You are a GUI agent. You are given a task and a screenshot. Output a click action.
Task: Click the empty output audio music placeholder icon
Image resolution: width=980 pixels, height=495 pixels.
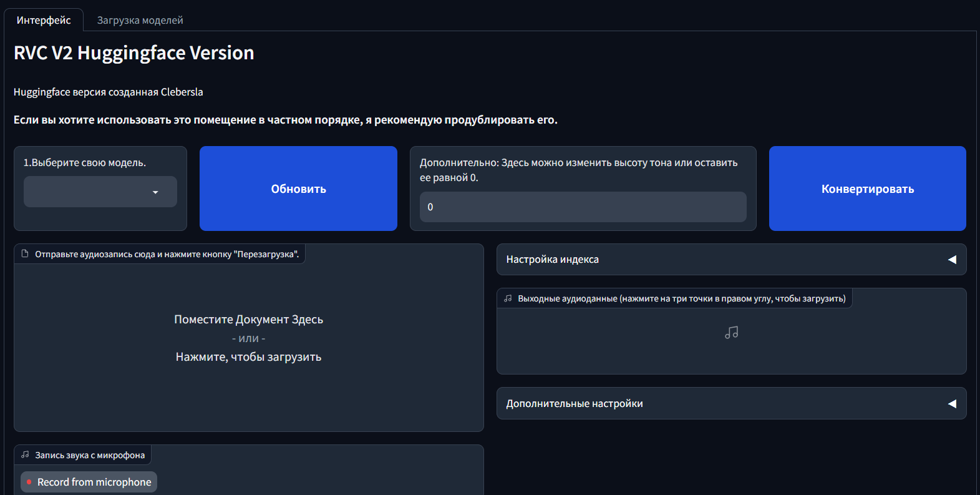[x=732, y=333]
